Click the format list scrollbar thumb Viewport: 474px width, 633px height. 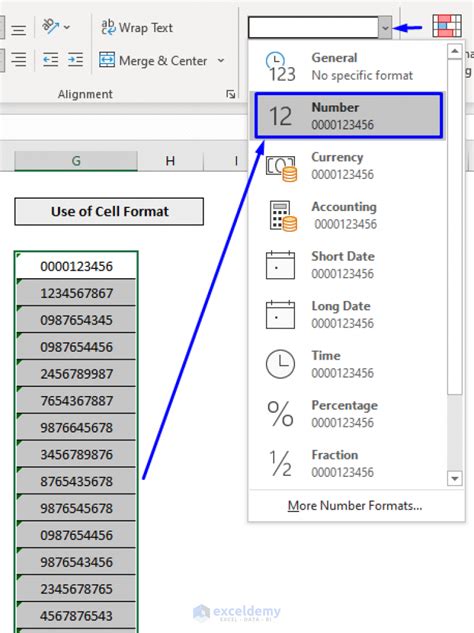(455, 227)
